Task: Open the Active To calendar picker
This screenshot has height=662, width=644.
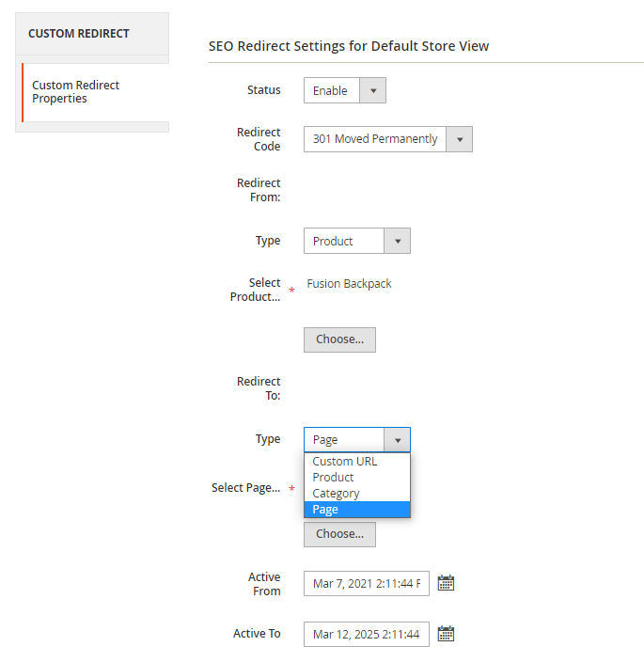Action: coord(446,634)
